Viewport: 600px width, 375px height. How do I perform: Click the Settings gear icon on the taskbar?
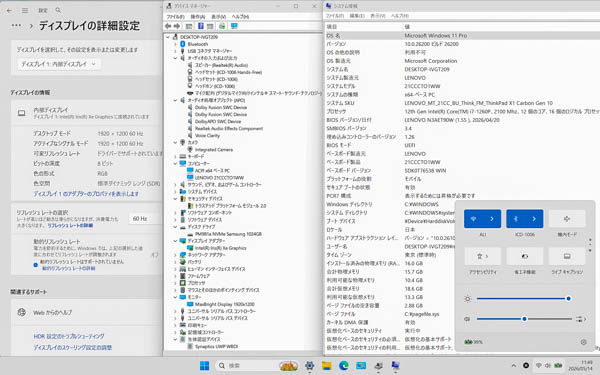[309, 366]
